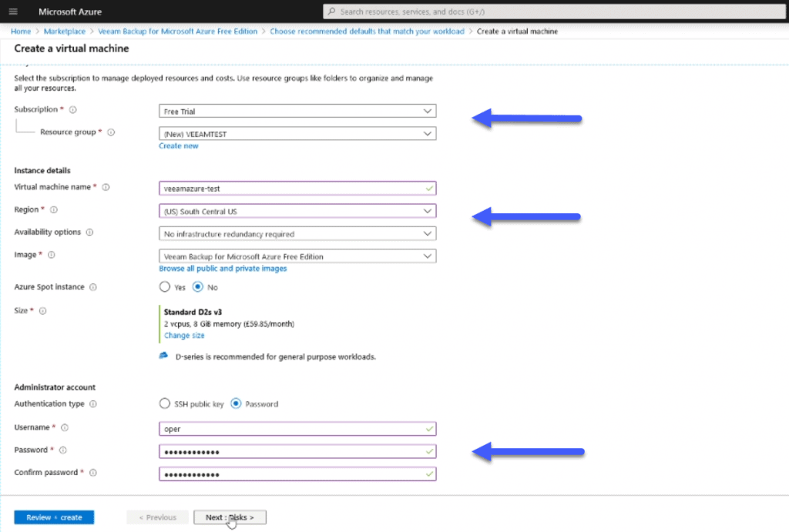The image size is (789, 532).
Task: Open Choose recommended defaults breadcrumb
Action: click(367, 31)
